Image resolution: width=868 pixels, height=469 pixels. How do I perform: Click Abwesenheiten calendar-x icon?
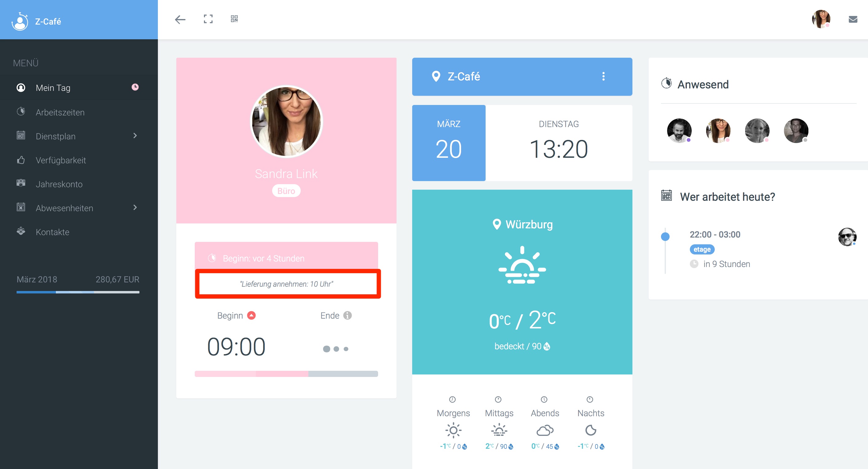point(21,207)
